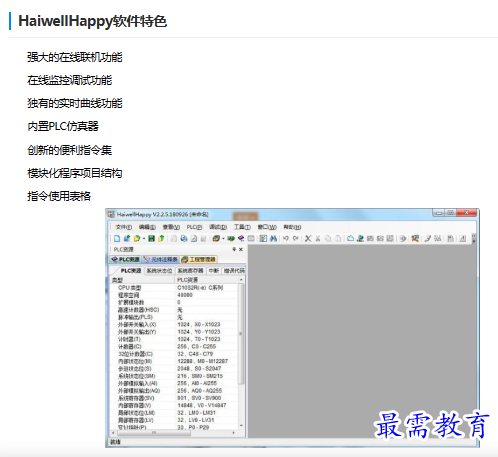Select the 中断 sub-tab
498x457 pixels.
point(214,270)
